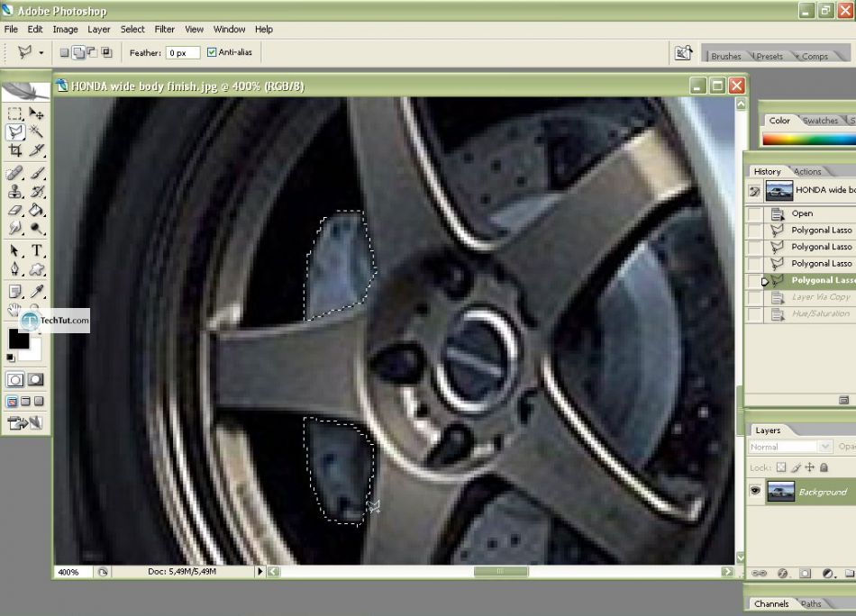This screenshot has width=856, height=616.
Task: Click link layers icon in Layers panel
Action: pyautogui.click(x=759, y=574)
